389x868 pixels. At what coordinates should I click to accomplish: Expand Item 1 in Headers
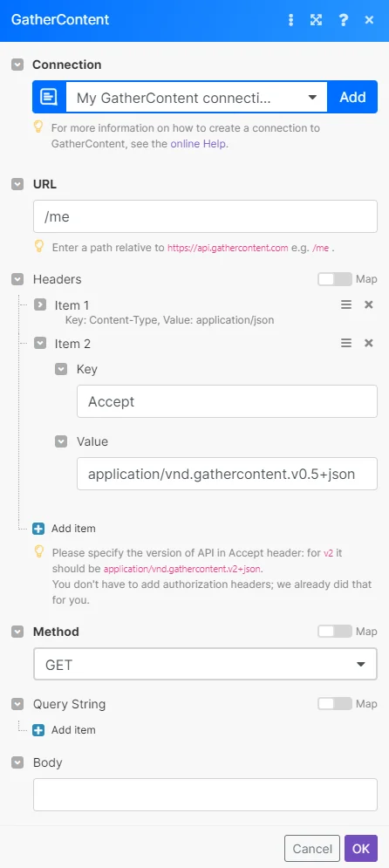tap(40, 304)
